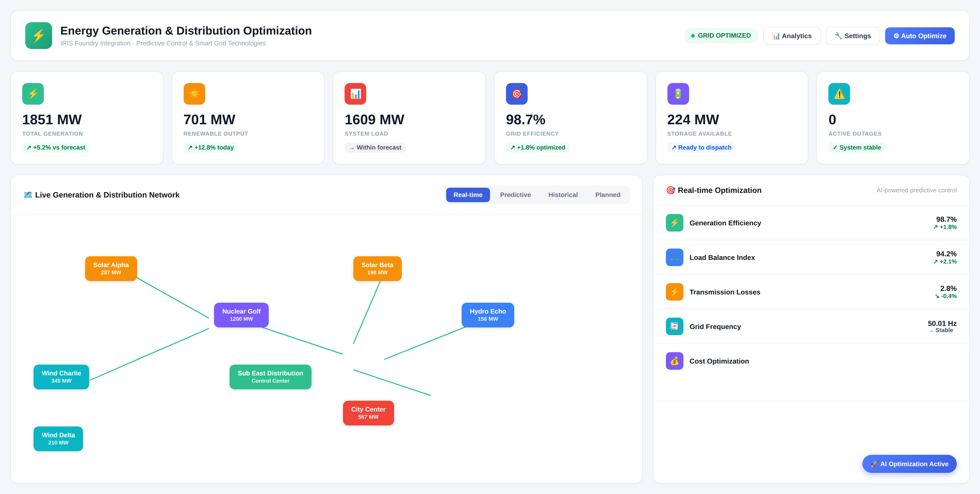Viewport: 980px width, 494px height.
Task: Click the purple battery Storage Available icon
Action: (x=678, y=94)
